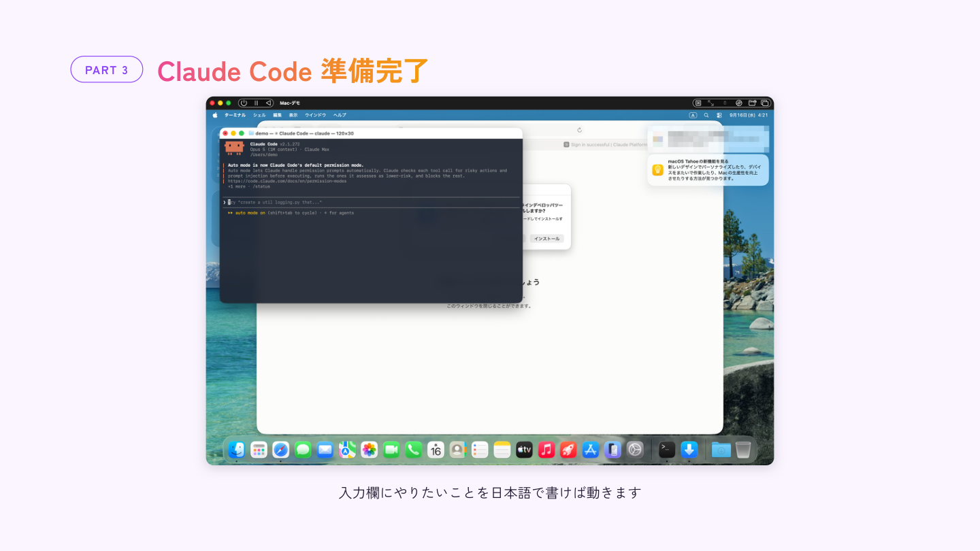
Task: Open Finder from the dock
Action: pos(237,450)
